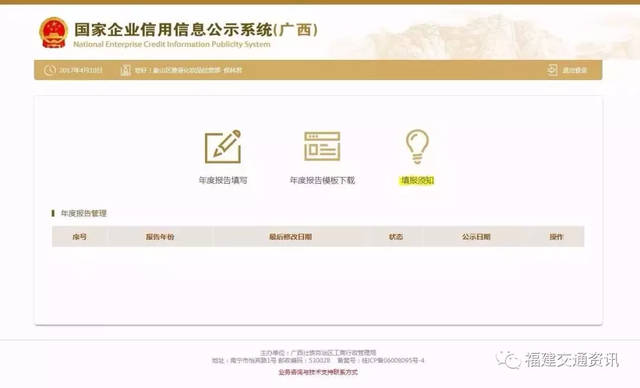
Task: Click the footer address and ICP line
Action: tap(318, 361)
